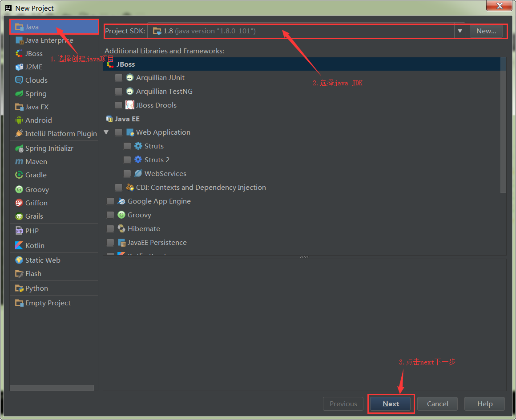The image size is (516, 420).
Task: Select the Java Enterprise icon
Action: (19, 40)
